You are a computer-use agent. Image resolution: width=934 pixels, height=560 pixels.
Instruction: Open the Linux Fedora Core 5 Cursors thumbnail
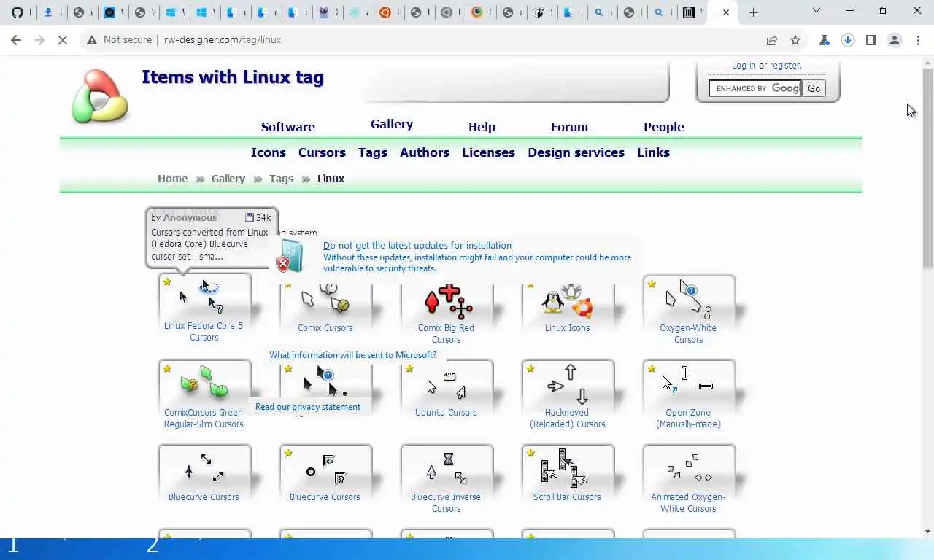204,296
